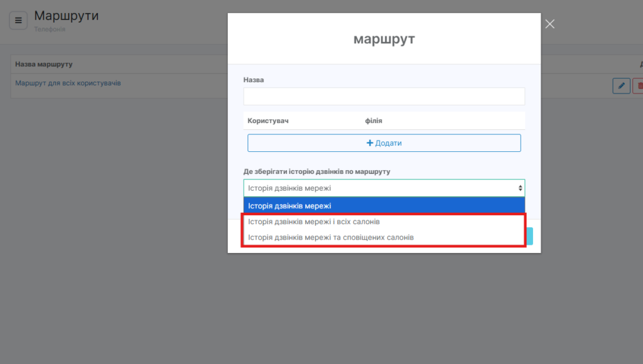Open the hamburger sidebar menu
This screenshot has width=643, height=364.
pos(18,20)
